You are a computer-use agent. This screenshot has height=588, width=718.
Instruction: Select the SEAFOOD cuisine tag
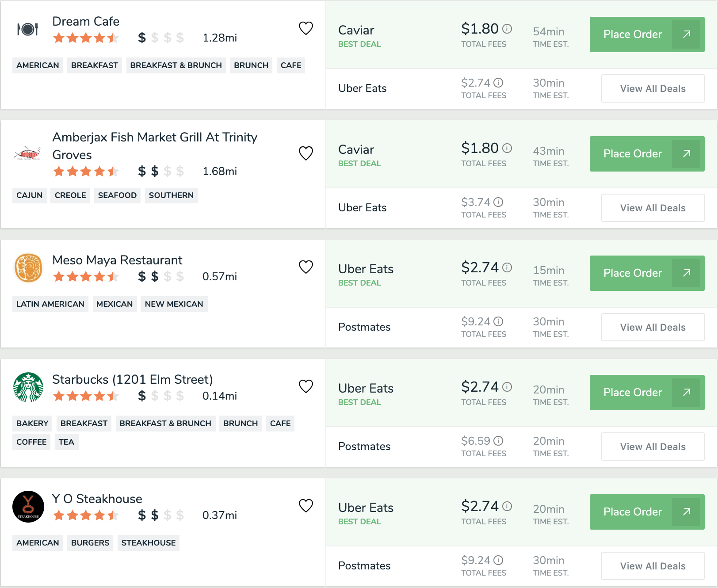click(x=117, y=195)
